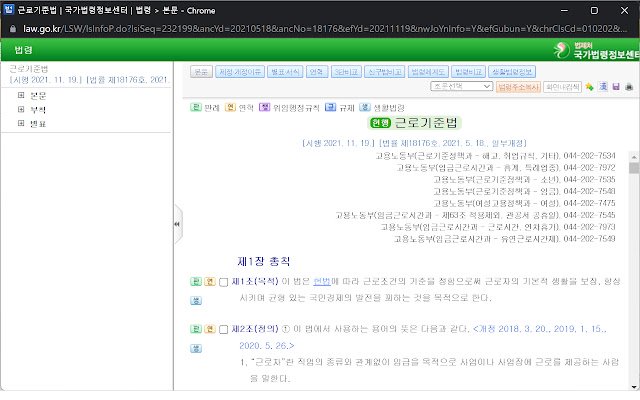Click the 044-202-7549 유연근로시간제 contact line

tap(504, 239)
